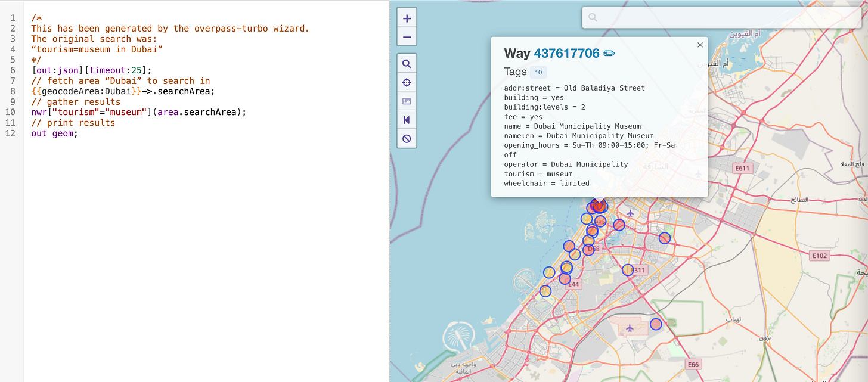The width and height of the screenshot is (868, 382).
Task: Click the tags count badge 10
Action: click(538, 72)
